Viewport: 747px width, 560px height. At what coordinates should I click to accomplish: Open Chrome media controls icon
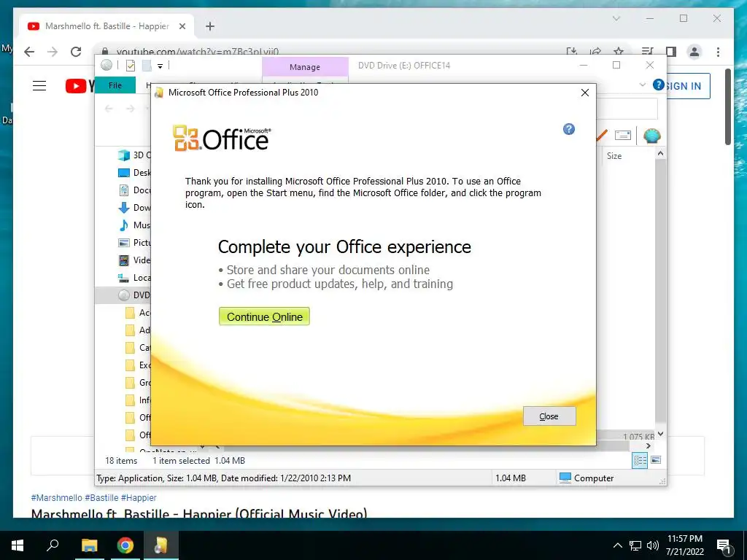click(648, 52)
